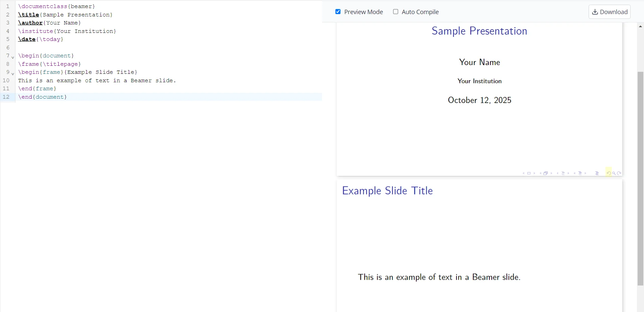Click the preview pane vertical scrollbar thumb
Image resolution: width=644 pixels, height=312 pixels.
click(x=640, y=178)
